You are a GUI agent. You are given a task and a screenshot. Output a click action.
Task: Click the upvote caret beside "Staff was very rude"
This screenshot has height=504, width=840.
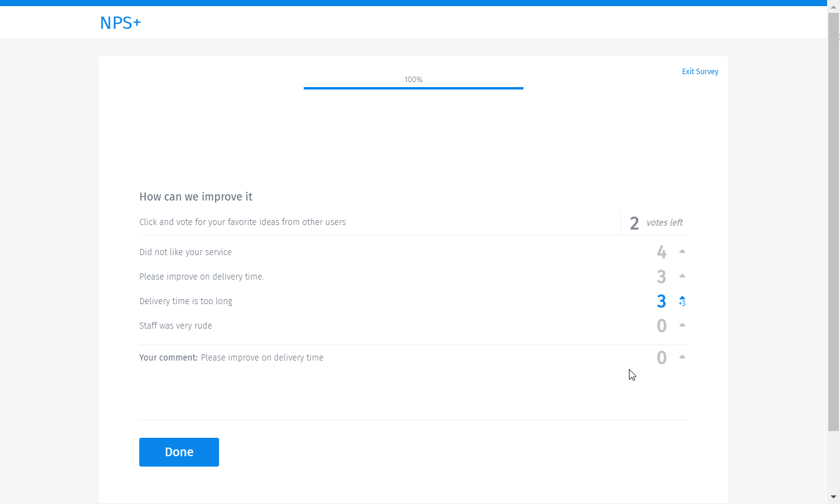682,325
